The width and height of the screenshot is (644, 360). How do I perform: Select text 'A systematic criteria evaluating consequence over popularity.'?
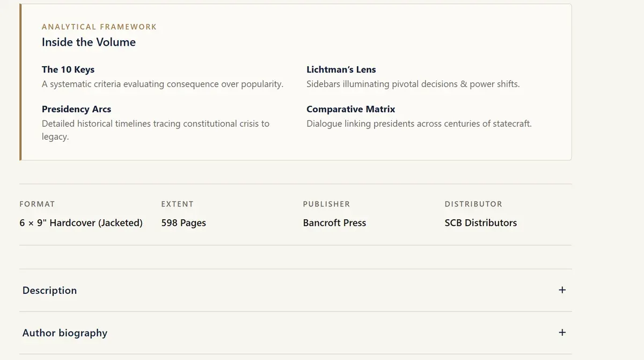(x=163, y=84)
